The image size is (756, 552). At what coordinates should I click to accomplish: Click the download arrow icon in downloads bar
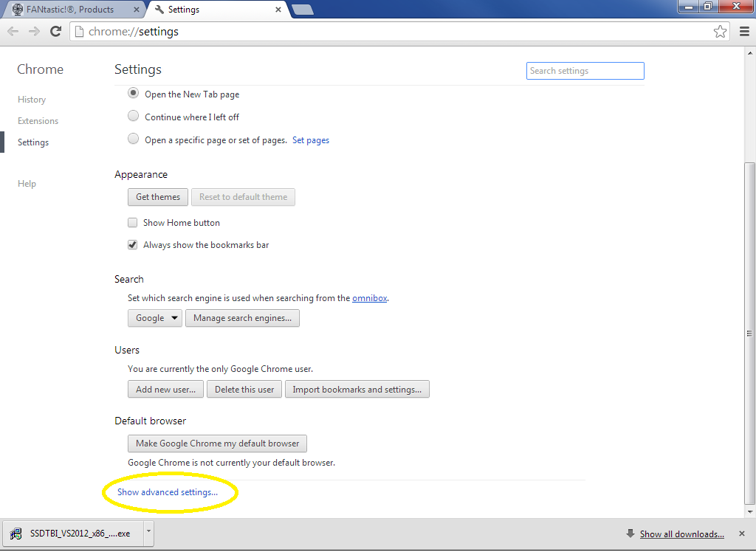coord(630,534)
